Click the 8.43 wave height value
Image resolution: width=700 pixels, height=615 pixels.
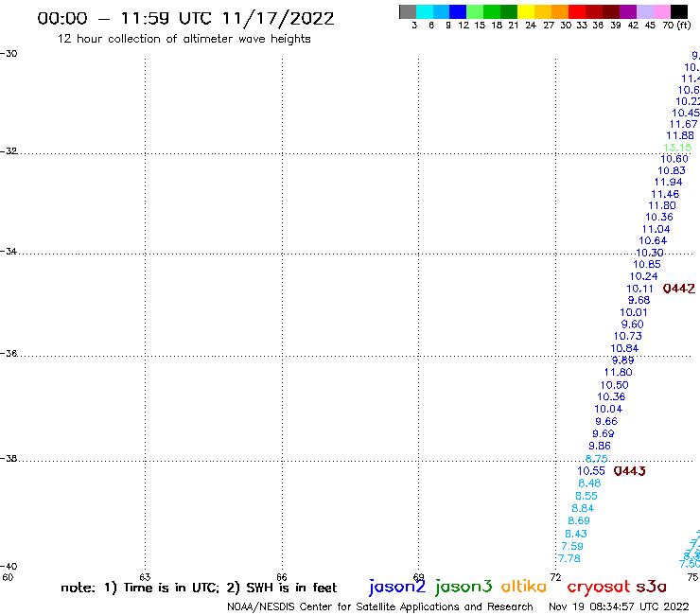576,534
